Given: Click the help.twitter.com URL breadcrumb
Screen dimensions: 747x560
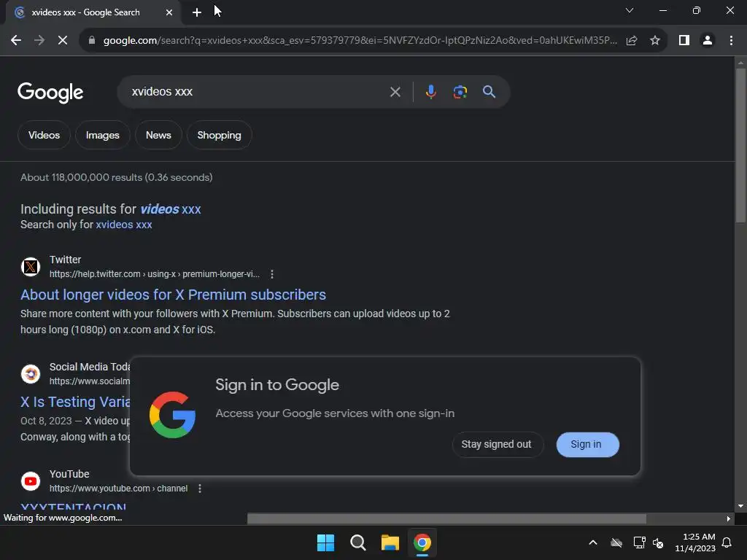Looking at the screenshot, I should [x=155, y=274].
